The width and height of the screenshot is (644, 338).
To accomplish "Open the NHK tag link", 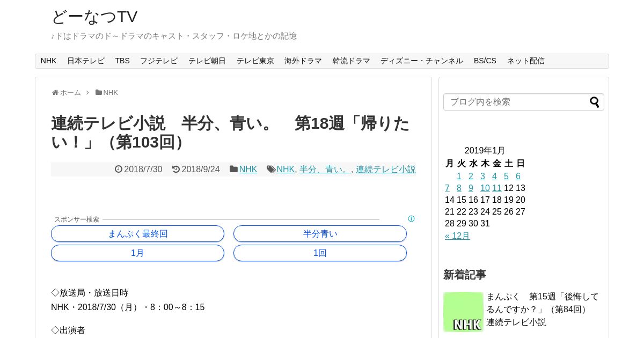I will click(x=286, y=169).
